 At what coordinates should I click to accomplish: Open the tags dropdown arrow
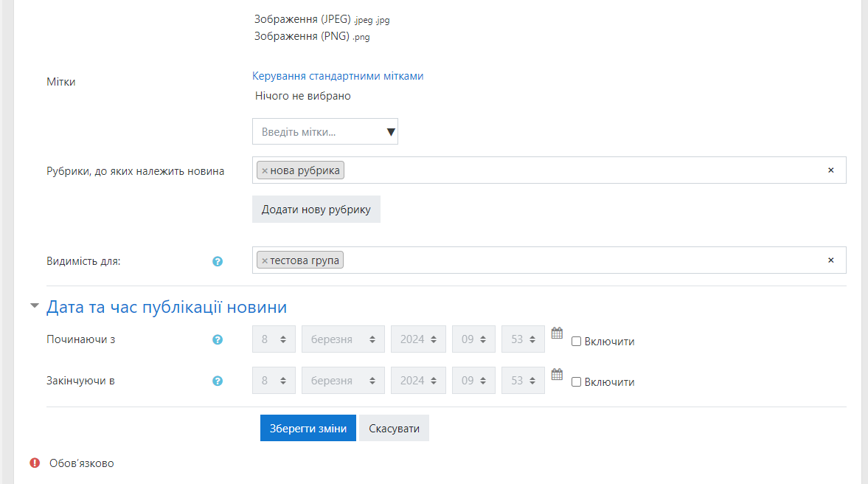[x=391, y=132]
